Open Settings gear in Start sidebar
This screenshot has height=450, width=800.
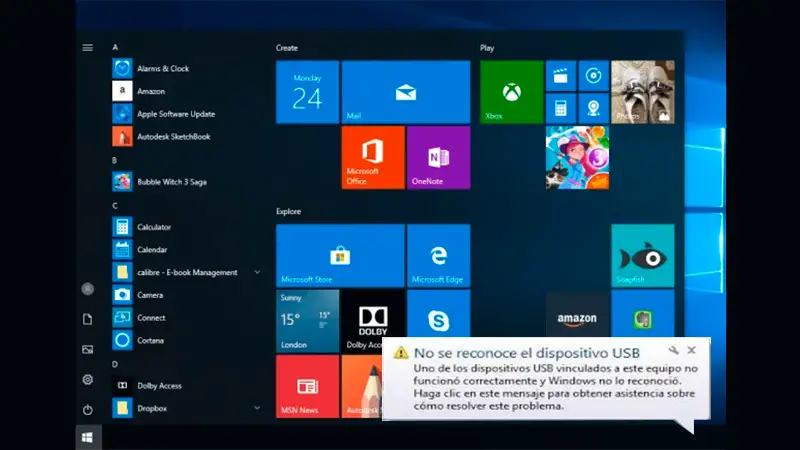[88, 380]
